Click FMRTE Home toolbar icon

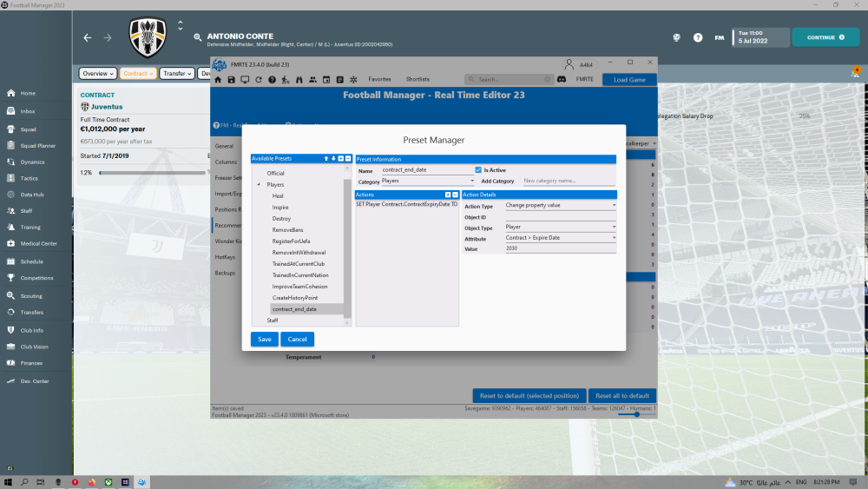(218, 80)
